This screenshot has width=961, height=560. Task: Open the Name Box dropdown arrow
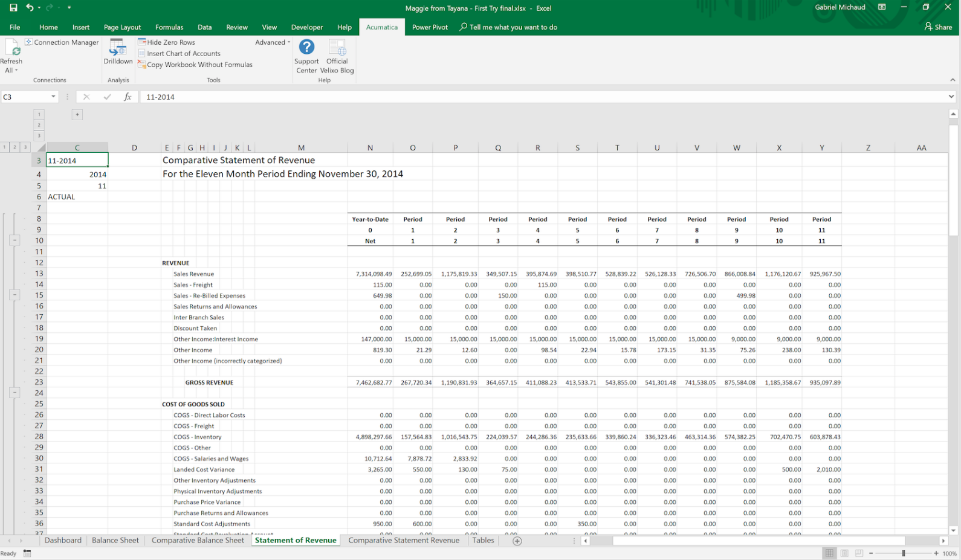click(x=53, y=97)
